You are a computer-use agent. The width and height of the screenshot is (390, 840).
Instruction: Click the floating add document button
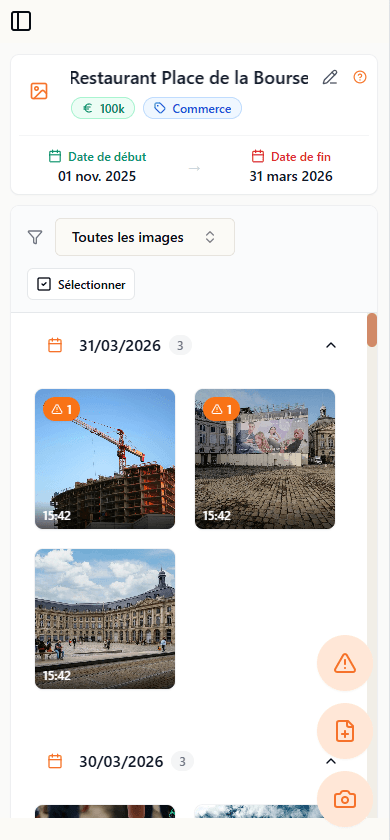pos(345,731)
